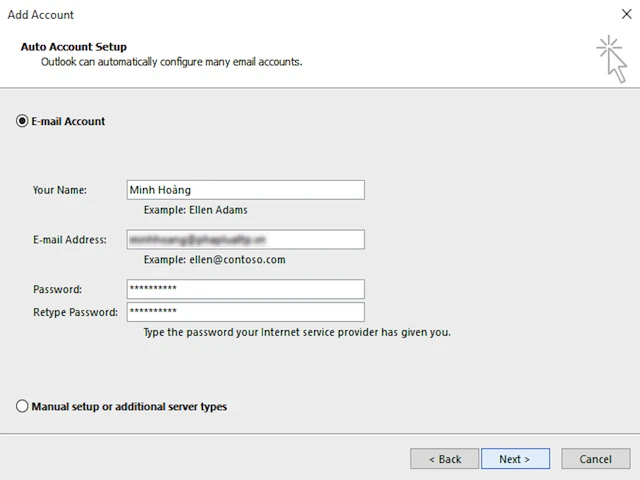640x480 pixels.
Task: Click the Add Account window title
Action: (41, 15)
